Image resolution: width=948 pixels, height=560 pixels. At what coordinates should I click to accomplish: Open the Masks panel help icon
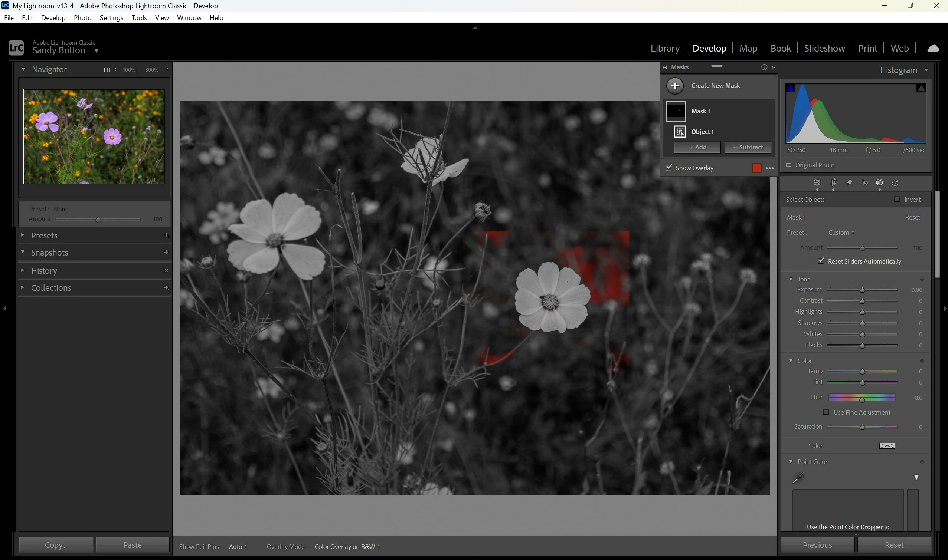point(764,67)
